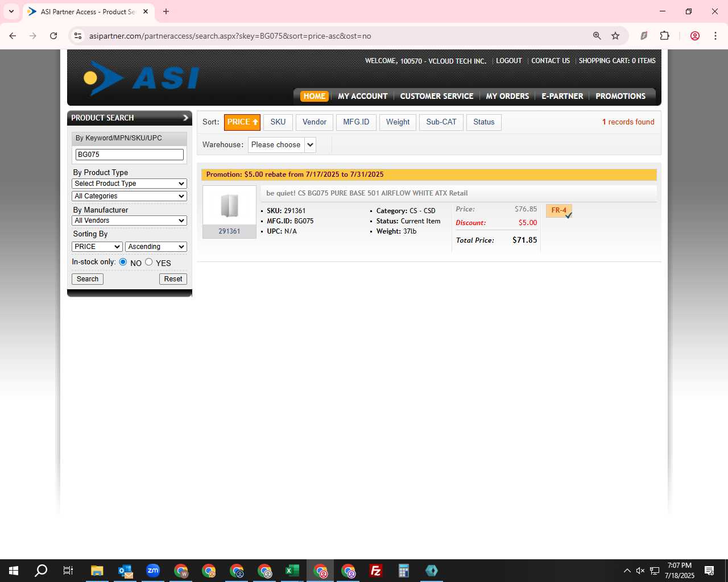This screenshot has width=728, height=582.
Task: Click the Search button in Product Search
Action: (x=88, y=279)
